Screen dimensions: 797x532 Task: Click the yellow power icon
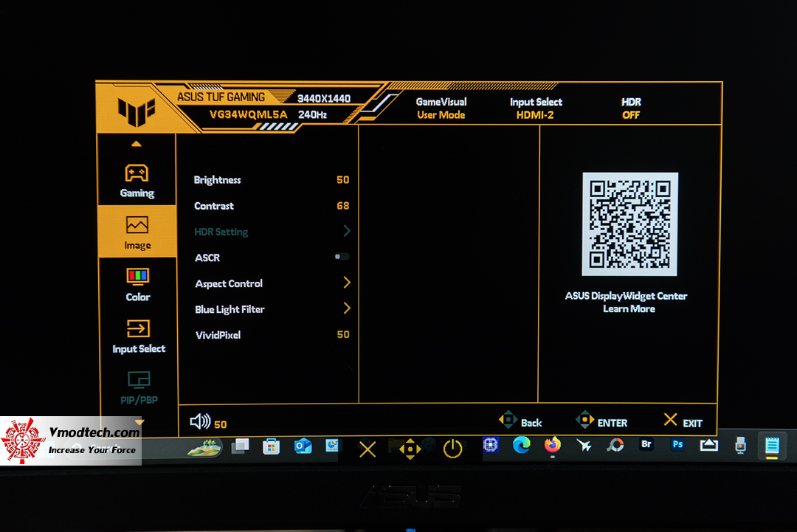click(x=452, y=449)
